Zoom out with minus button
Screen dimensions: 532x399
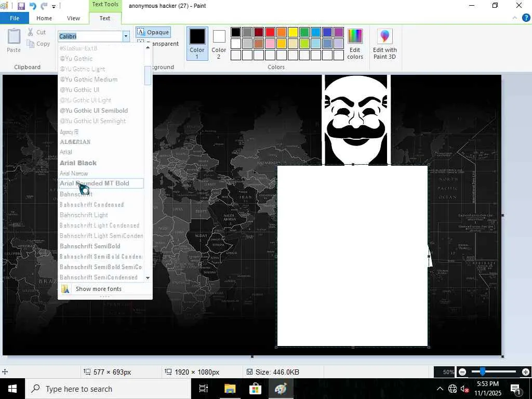point(462,372)
